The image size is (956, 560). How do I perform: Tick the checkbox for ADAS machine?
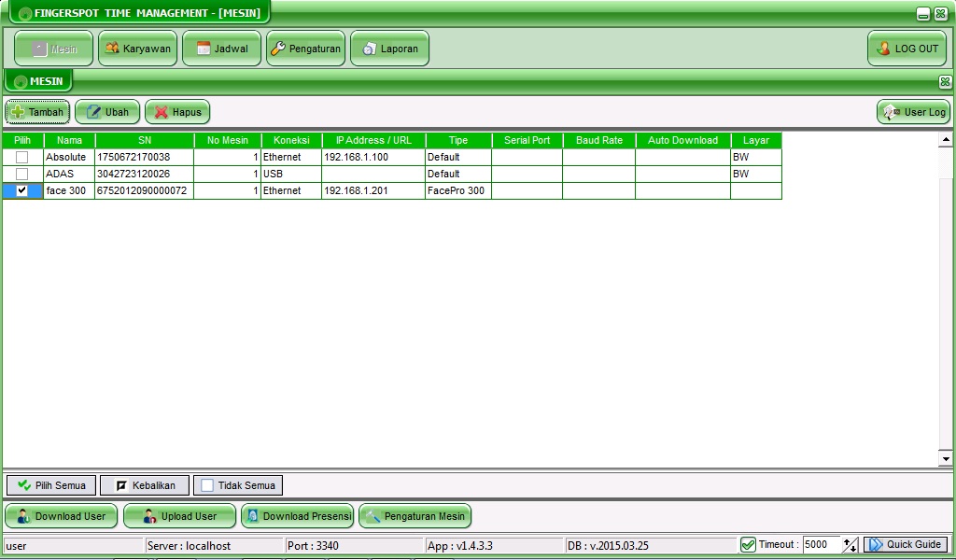(22, 174)
